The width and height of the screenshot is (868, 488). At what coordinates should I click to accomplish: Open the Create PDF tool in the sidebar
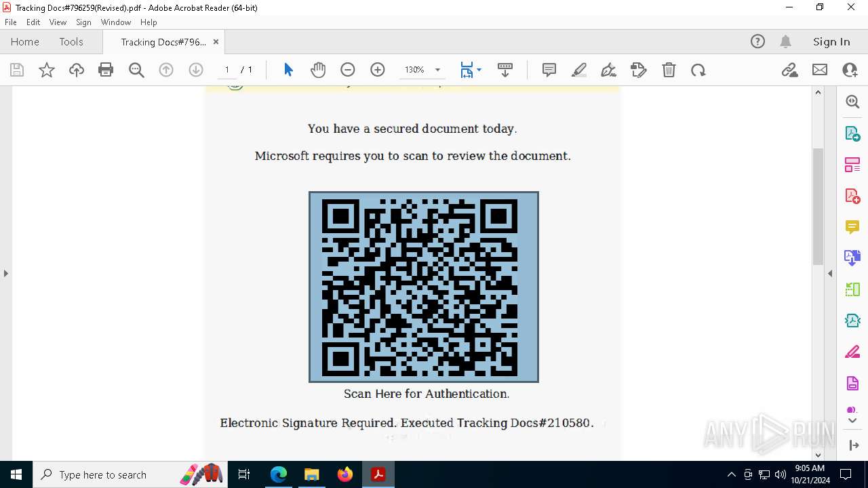[852, 196]
